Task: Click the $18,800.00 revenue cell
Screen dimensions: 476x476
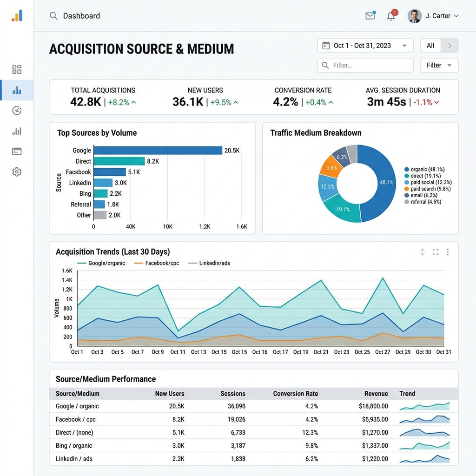Action: pos(373,406)
